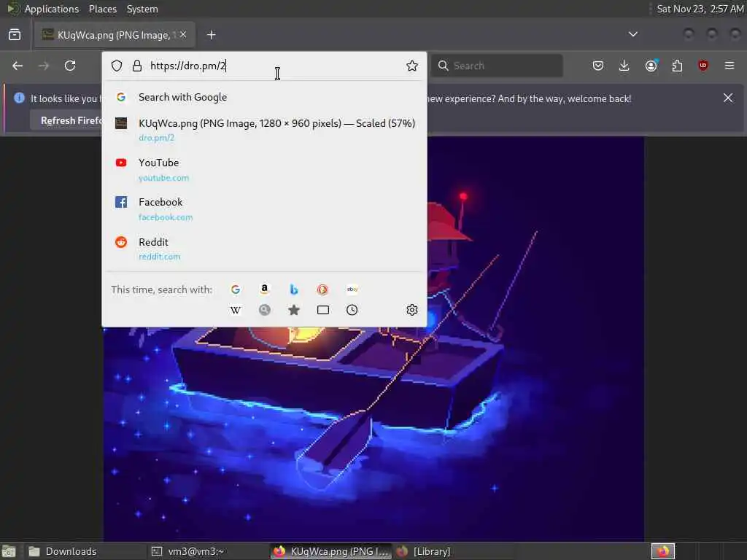Reload the current page
Viewport: 747px width, 560px height.
tap(70, 66)
